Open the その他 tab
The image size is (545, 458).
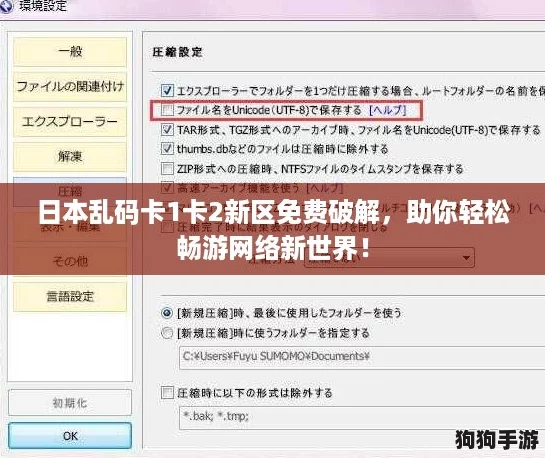coord(70,261)
